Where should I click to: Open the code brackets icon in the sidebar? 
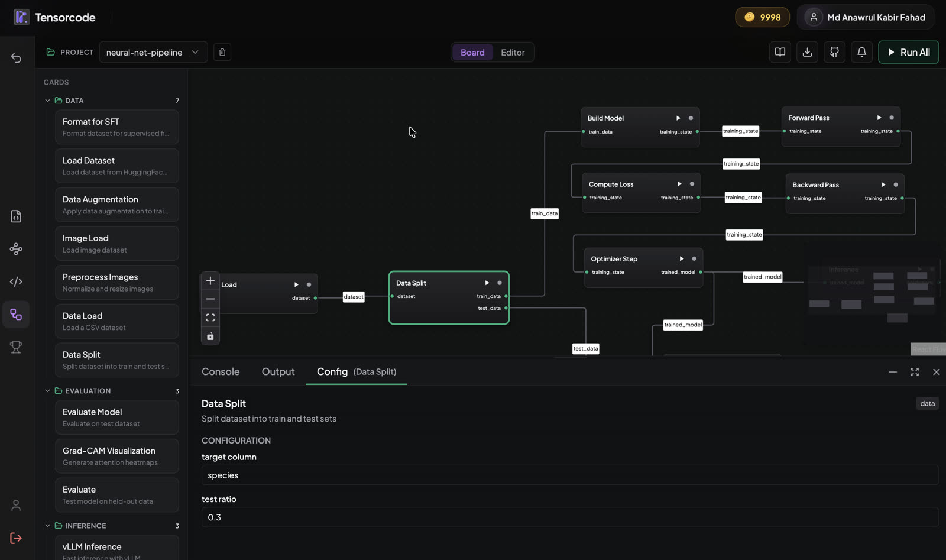[x=16, y=281]
